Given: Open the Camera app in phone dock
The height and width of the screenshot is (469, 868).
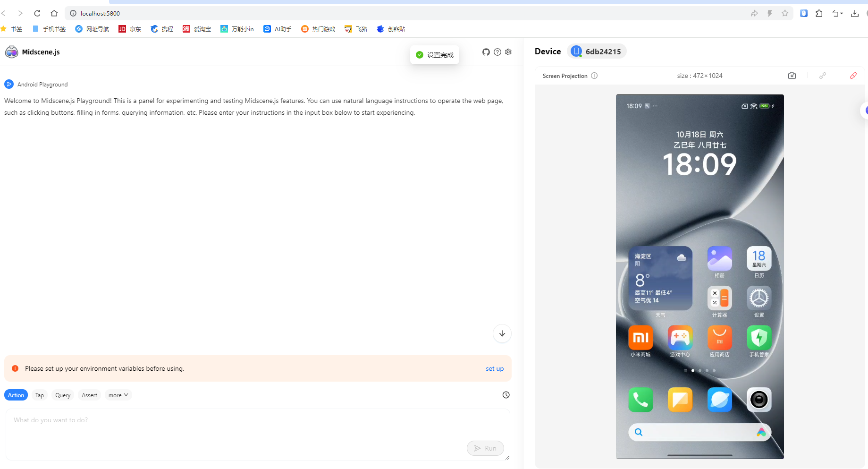Looking at the screenshot, I should pyautogui.click(x=759, y=400).
